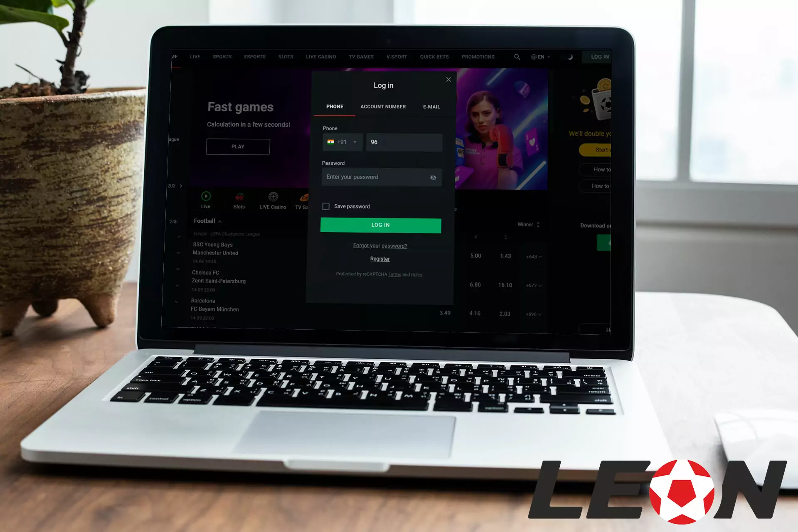Click the LIVE navigation icon
This screenshot has height=532, width=798.
point(195,56)
